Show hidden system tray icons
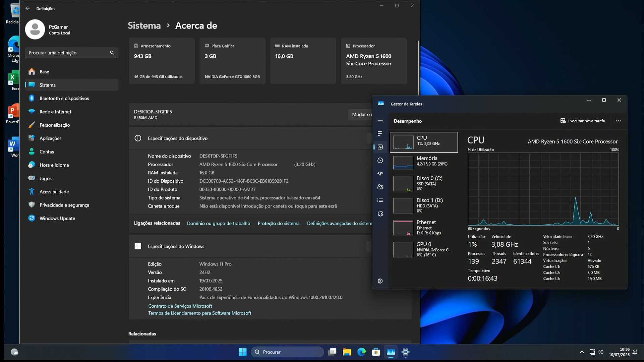This screenshot has width=644, height=362. 582,352
